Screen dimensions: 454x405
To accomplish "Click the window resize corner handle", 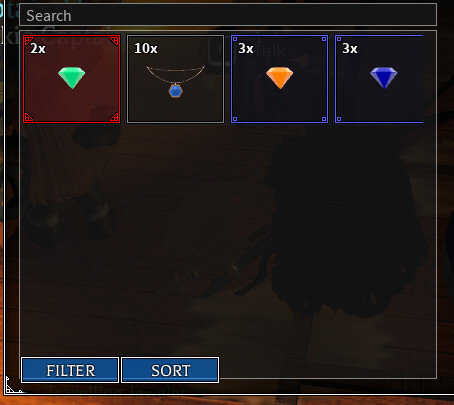I will [12, 386].
